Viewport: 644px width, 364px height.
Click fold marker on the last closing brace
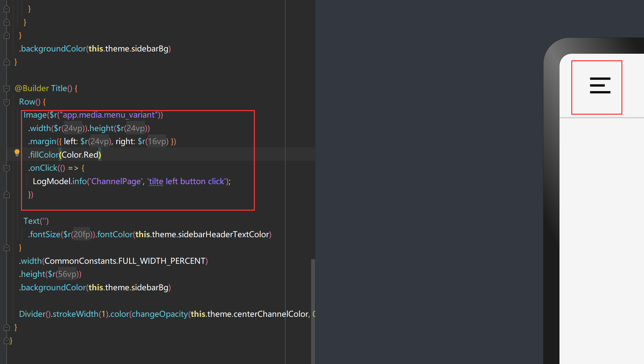pos(7,341)
